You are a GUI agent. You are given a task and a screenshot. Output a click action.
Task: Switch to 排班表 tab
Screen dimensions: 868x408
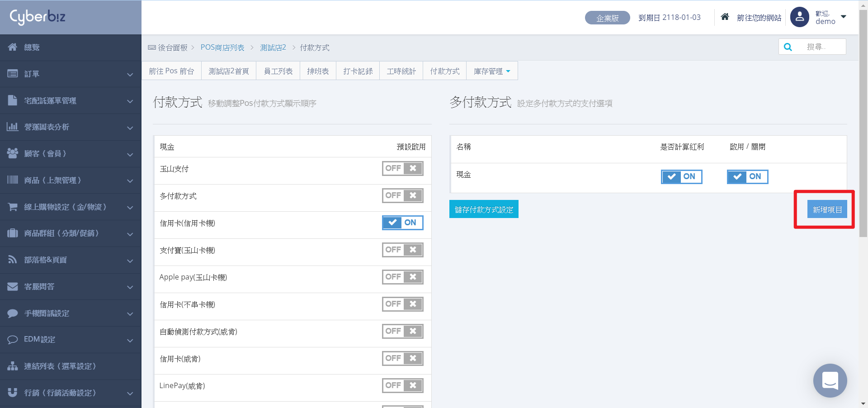pos(318,71)
